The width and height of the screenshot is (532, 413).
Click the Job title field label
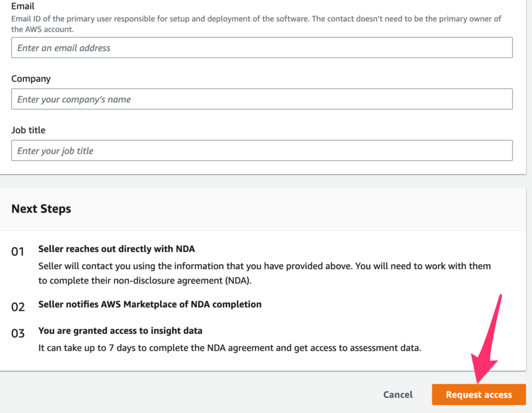[x=28, y=130]
